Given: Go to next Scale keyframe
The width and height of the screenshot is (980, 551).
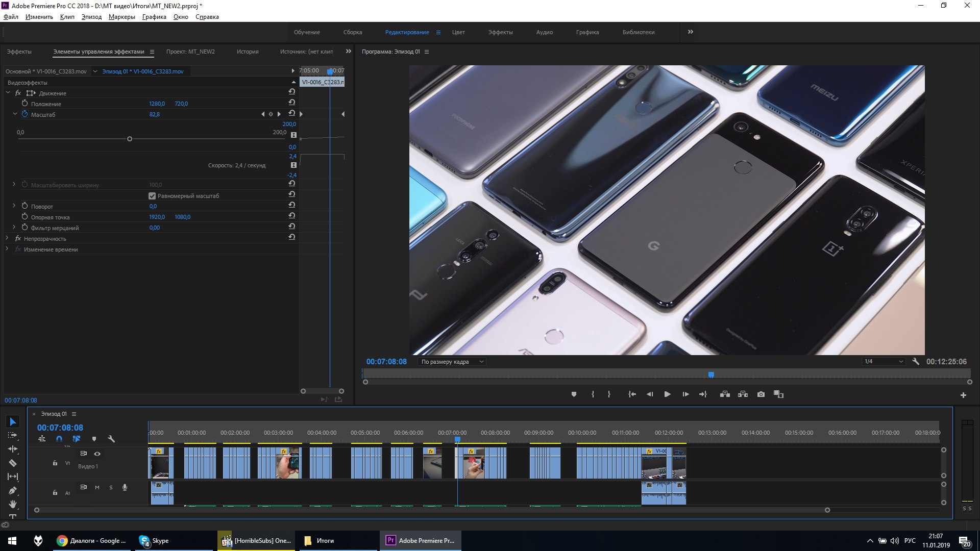Looking at the screenshot, I should coord(279,114).
